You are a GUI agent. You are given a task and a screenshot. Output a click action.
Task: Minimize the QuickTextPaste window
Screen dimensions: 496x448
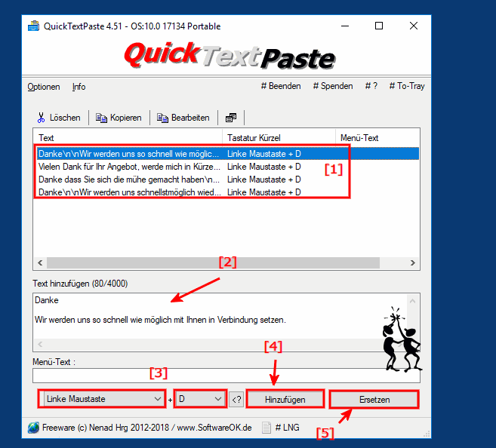click(345, 26)
